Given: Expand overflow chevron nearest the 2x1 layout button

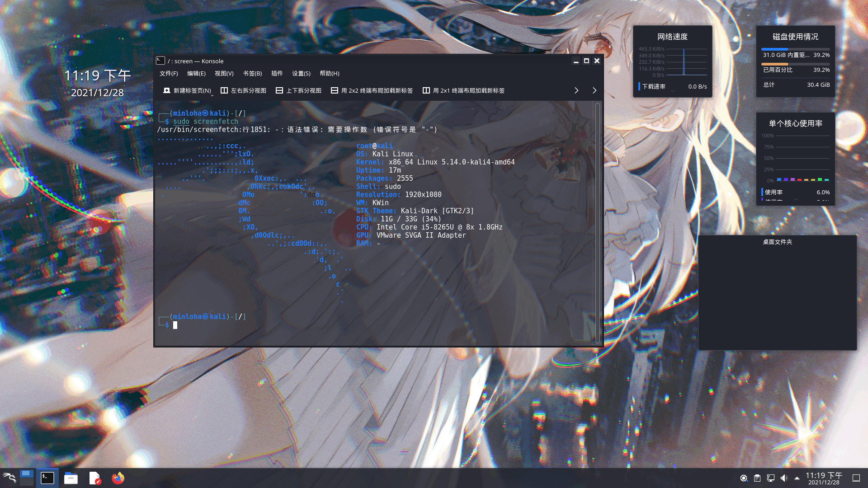Looking at the screenshot, I should (576, 90).
